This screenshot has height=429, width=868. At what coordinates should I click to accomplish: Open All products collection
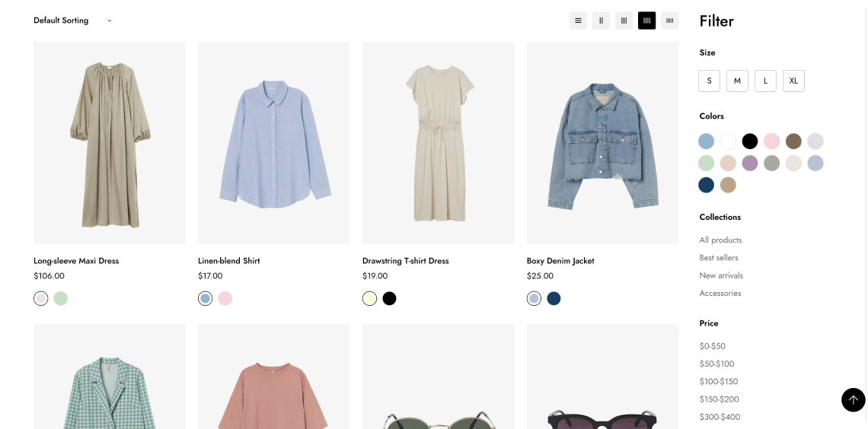coord(720,240)
